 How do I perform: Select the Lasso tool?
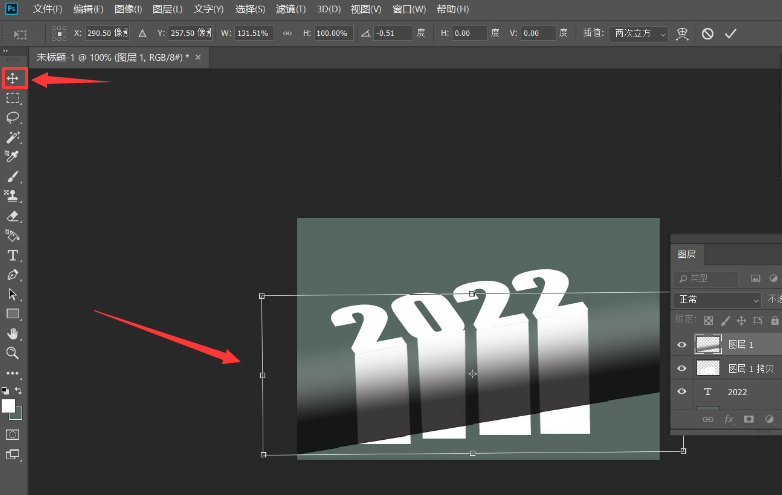coord(13,117)
